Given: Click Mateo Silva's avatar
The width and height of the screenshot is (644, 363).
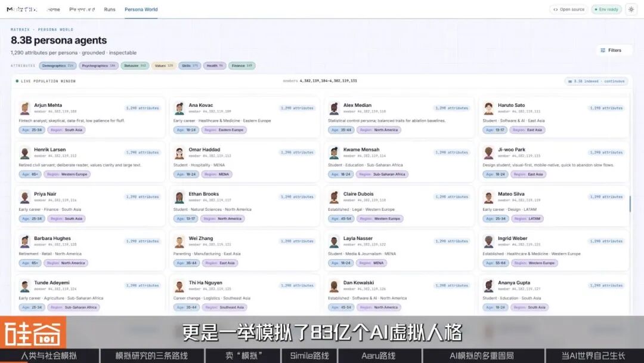Looking at the screenshot, I should 489,198.
